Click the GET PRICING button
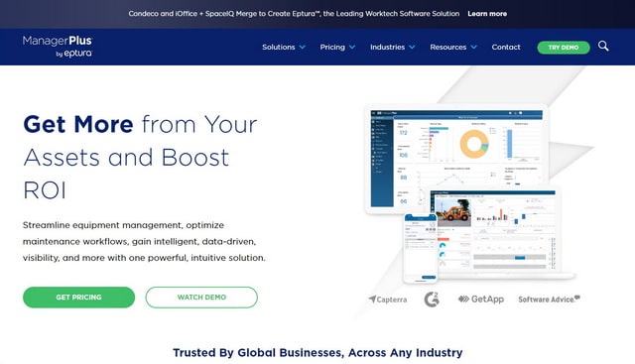The image size is (635, 364). [x=79, y=298]
